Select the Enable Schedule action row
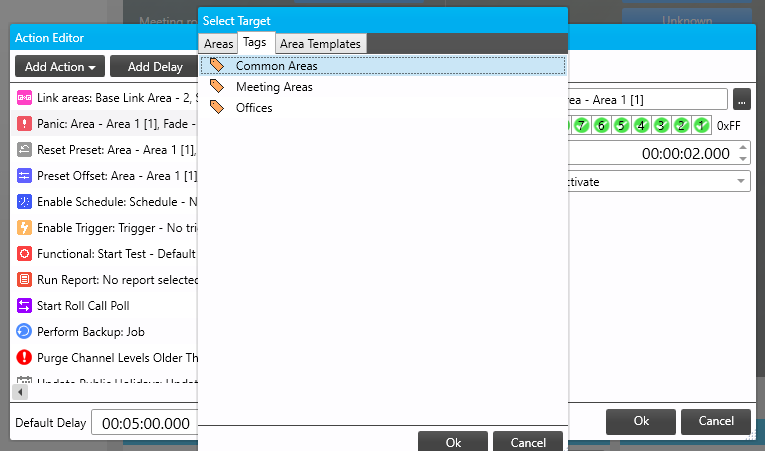The height and width of the screenshot is (451, 765). coord(104,202)
